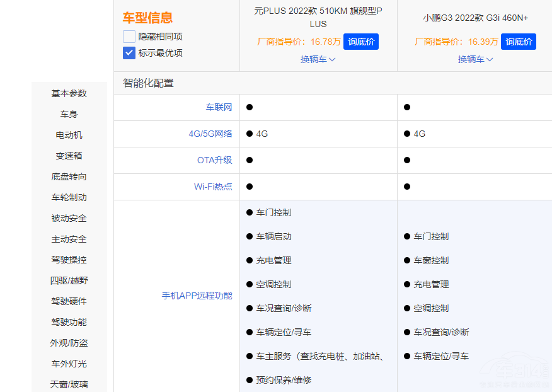This screenshot has height=392, width=552.
Task: Open the OTA升级 parameter explanation
Action: click(x=214, y=160)
